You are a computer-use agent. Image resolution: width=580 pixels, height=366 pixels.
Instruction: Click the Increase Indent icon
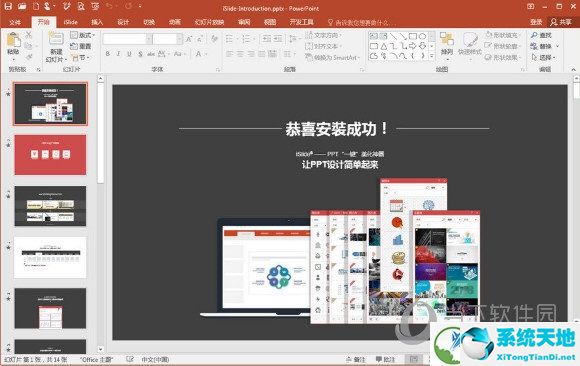pos(278,38)
